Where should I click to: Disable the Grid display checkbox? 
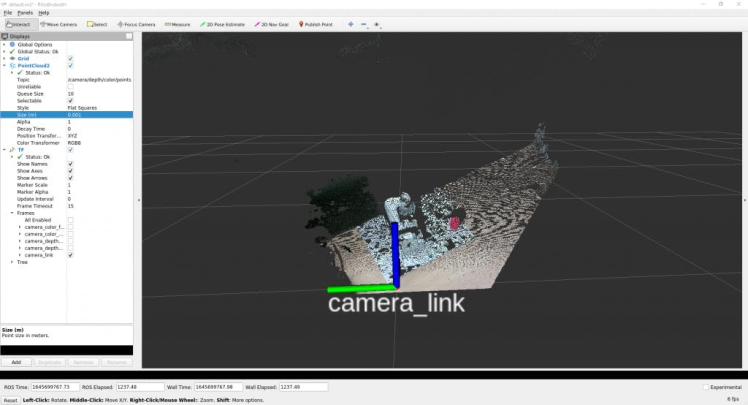pos(70,58)
